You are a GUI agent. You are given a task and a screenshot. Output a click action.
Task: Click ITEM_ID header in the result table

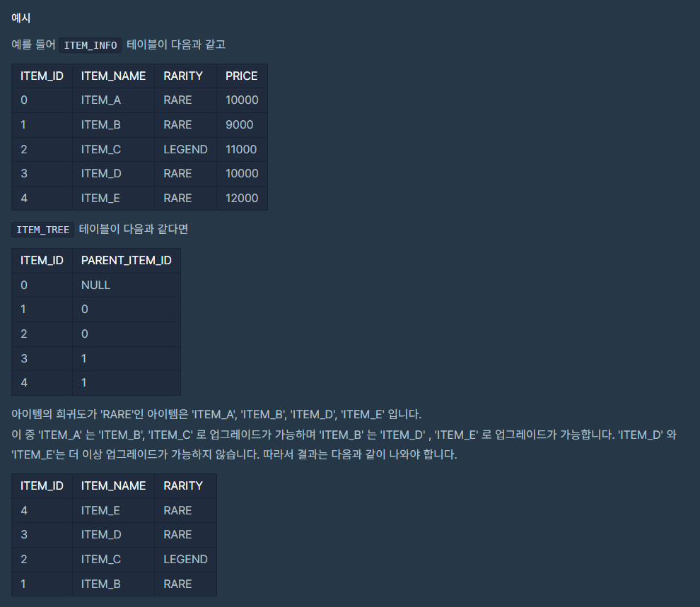click(x=42, y=485)
